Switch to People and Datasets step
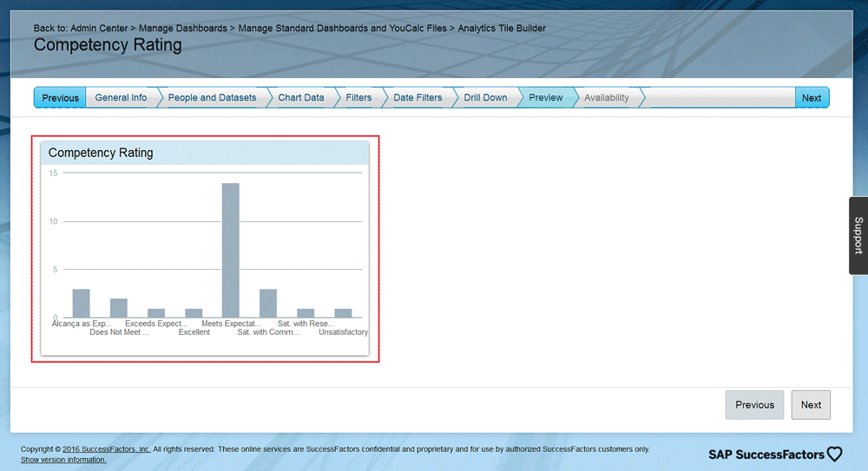The image size is (868, 471). pos(212,98)
